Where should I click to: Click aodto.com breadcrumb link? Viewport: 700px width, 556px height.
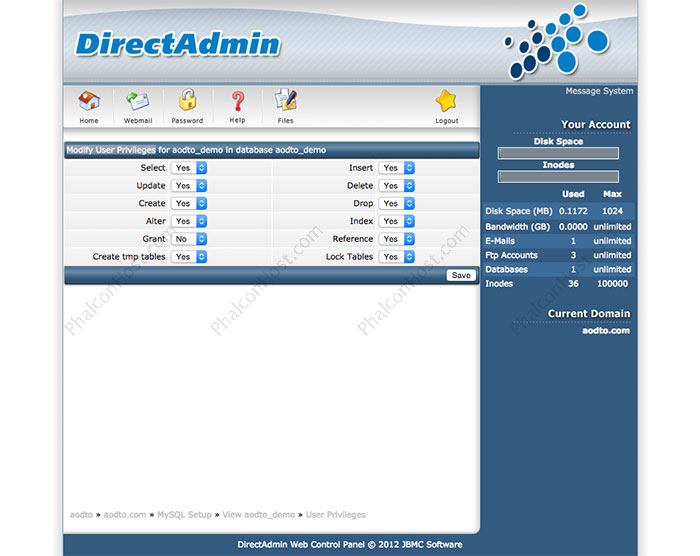click(125, 515)
